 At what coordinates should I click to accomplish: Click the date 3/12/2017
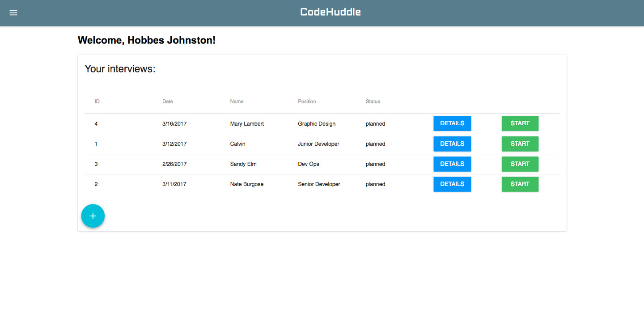174,144
